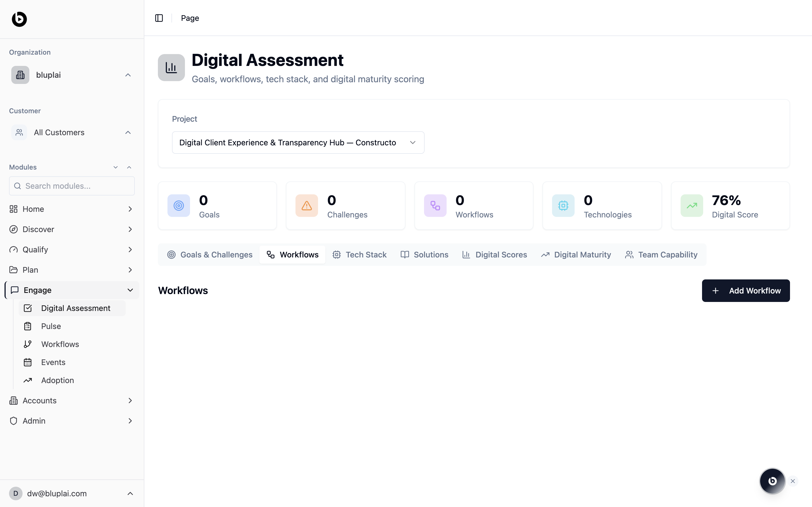Click the Digital Score trend icon
The image size is (812, 507).
point(692,206)
